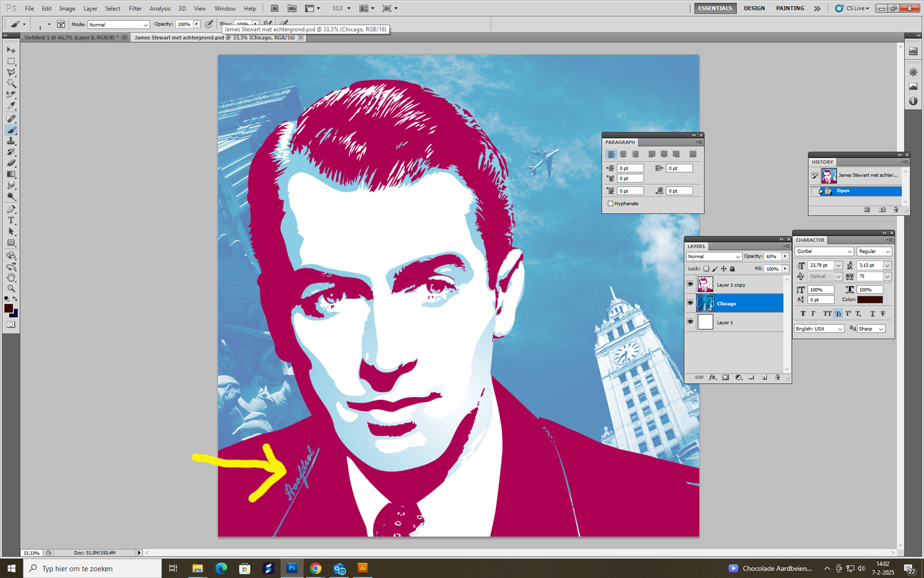
Task: Open the Image menu
Action: [67, 9]
